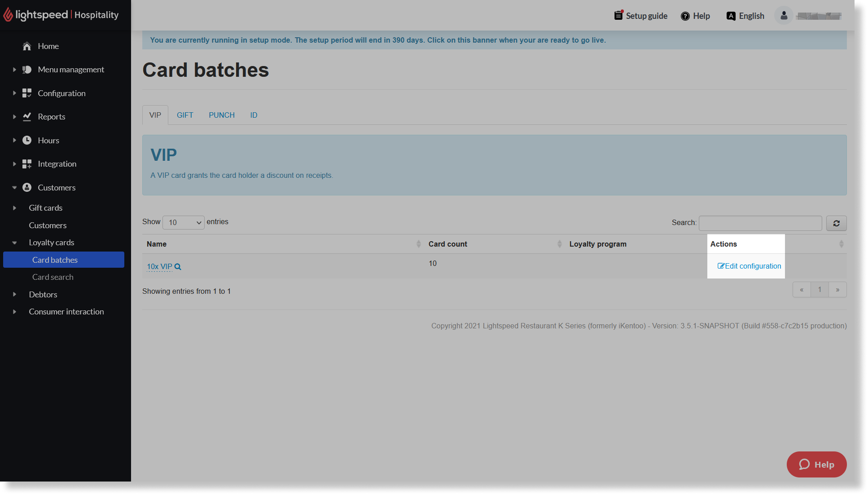Open Card search in sidebar
The image size is (868, 495).
[x=53, y=277]
